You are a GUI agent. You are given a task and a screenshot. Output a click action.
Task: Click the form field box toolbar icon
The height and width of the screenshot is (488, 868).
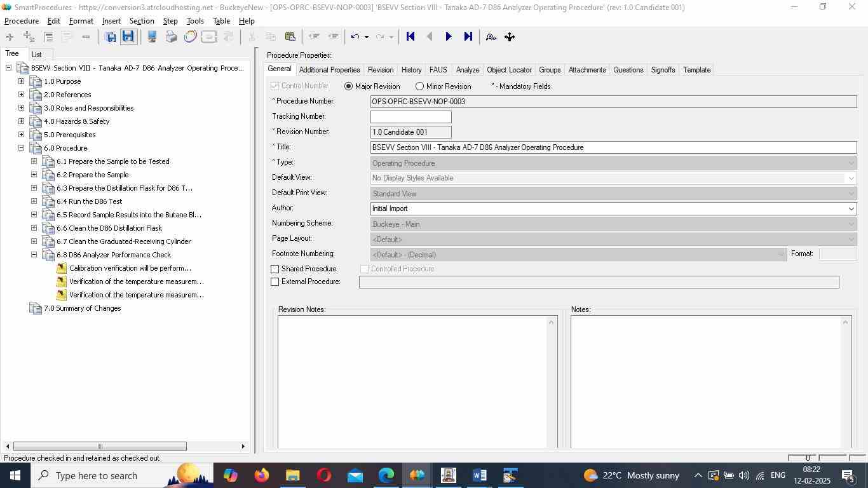click(209, 37)
